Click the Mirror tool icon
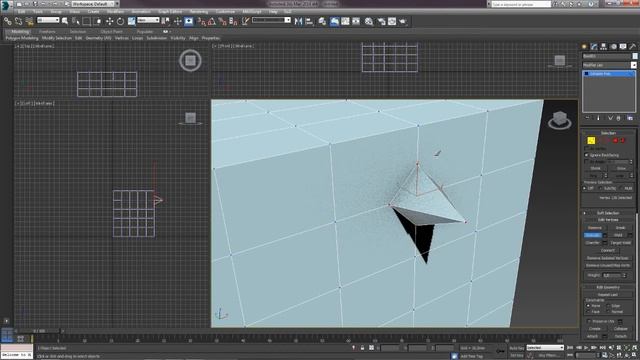640x360 pixels. click(x=298, y=21)
